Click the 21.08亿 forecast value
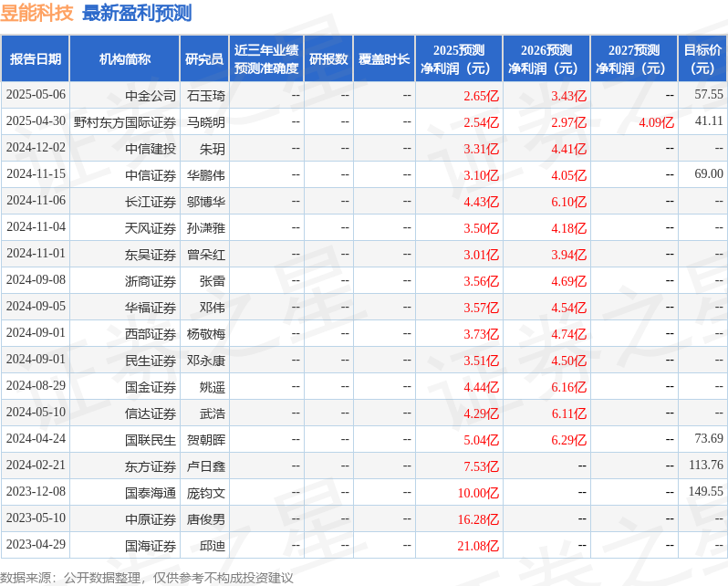This screenshot has height=586, width=728. coord(478,546)
